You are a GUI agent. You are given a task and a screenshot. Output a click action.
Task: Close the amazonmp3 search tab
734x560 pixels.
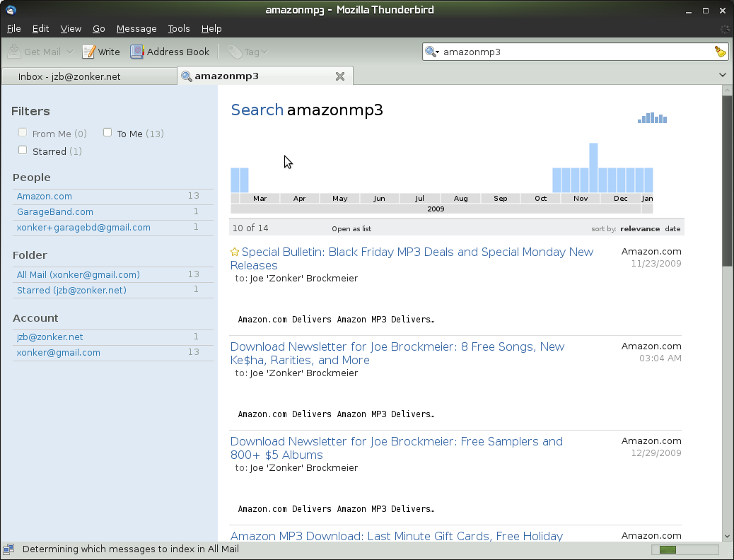(340, 76)
